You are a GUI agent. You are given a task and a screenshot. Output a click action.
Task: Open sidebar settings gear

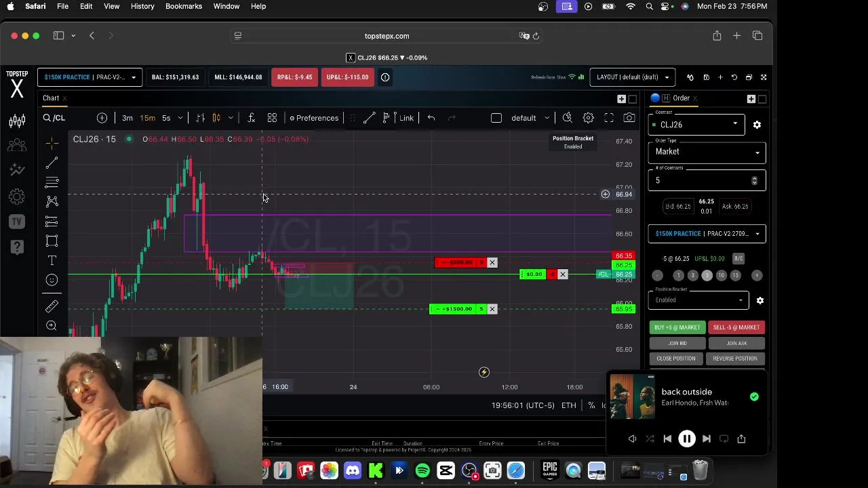point(17,197)
